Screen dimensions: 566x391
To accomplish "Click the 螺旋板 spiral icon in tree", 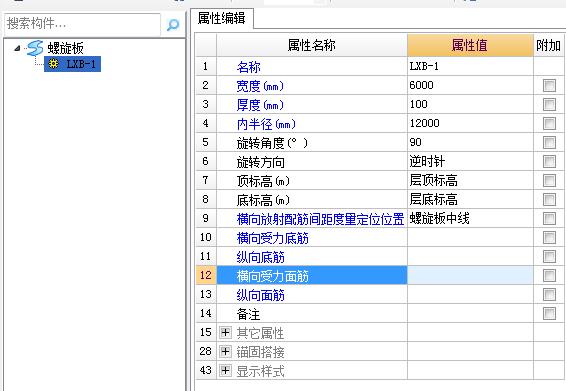I will point(35,48).
